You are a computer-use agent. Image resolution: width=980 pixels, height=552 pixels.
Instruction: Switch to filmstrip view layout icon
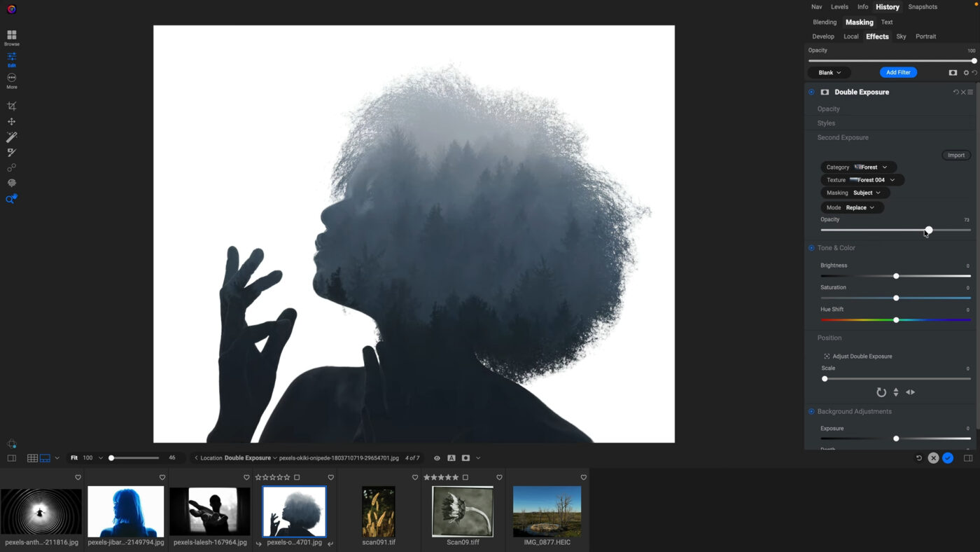(x=45, y=458)
